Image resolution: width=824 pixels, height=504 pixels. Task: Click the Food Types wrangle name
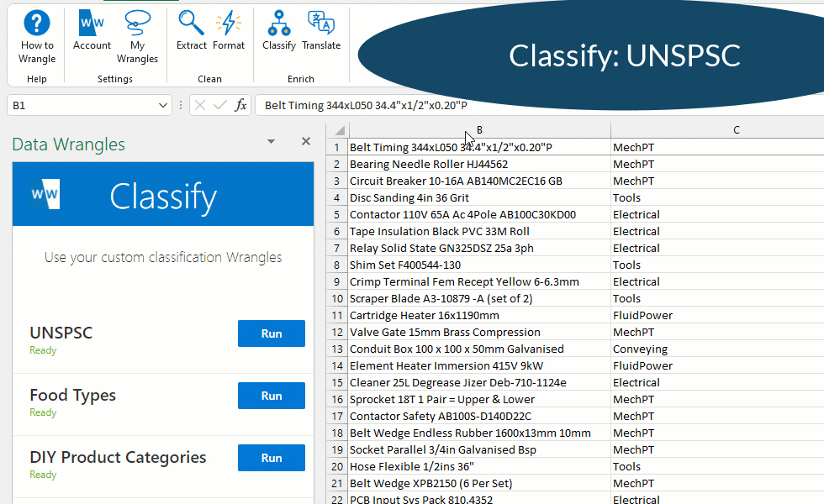point(72,395)
